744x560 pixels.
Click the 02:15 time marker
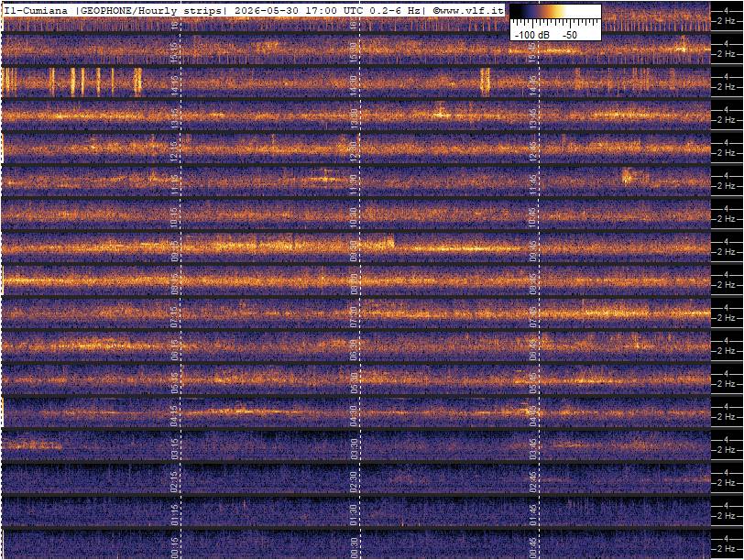pos(175,481)
